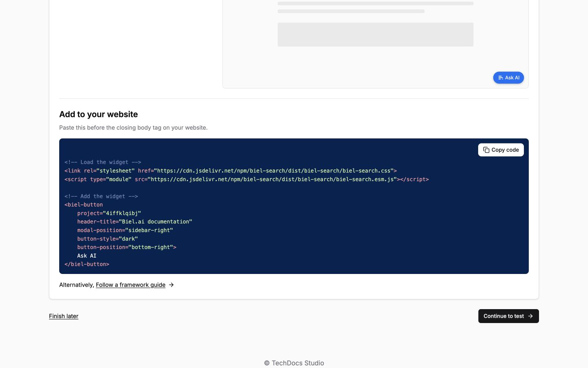The width and height of the screenshot is (588, 368).
Task: Click the Ask AI widget preview button
Action: (508, 78)
